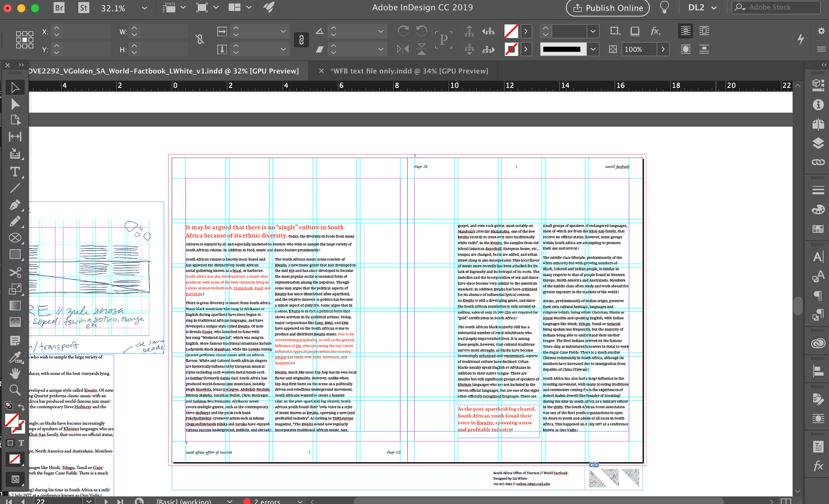The image size is (829, 504).
Task: Open the 2 errors preflight menu arrow
Action: click(x=300, y=501)
